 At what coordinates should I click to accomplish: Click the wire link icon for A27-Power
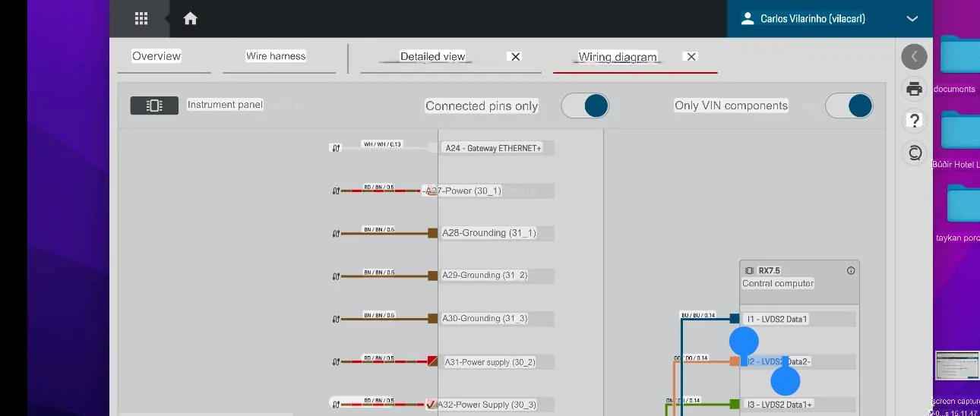click(336, 191)
